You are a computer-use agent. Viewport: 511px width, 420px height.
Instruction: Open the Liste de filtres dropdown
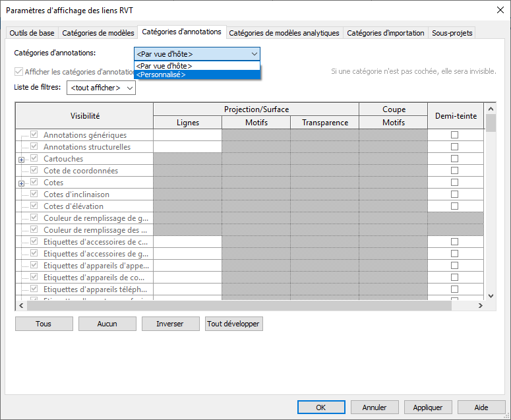101,88
